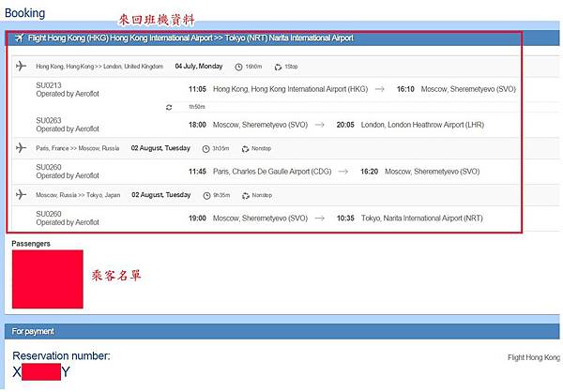Click the clock icon next to 9h35m
This screenshot has height=392, width=563.
coord(206,196)
